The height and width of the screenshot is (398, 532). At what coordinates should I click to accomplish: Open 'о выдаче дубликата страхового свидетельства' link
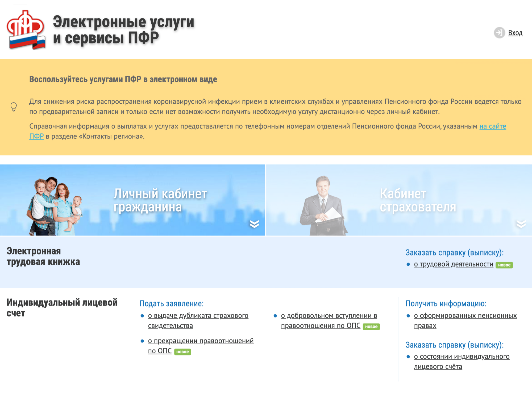[x=198, y=321]
